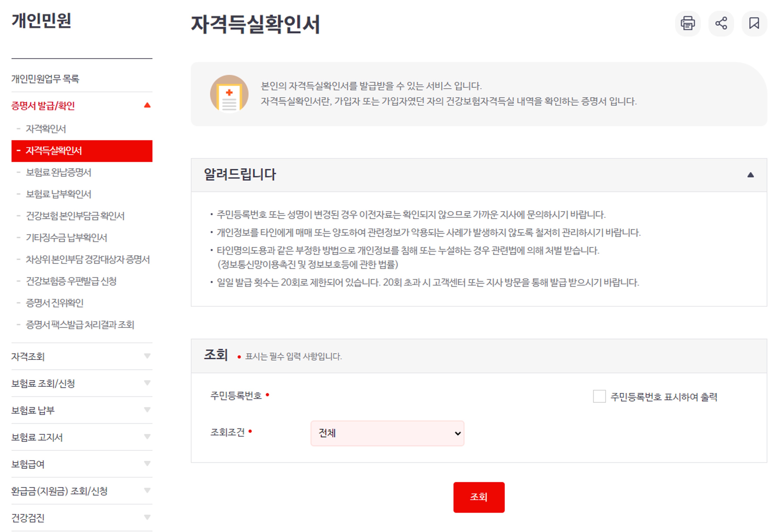The width and height of the screenshot is (784, 532).
Task: Select 자격조회 menu label
Action: [x=28, y=356]
